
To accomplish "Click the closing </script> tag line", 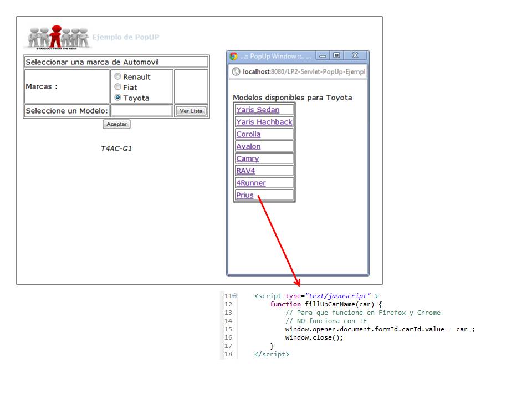I will coord(272,354).
